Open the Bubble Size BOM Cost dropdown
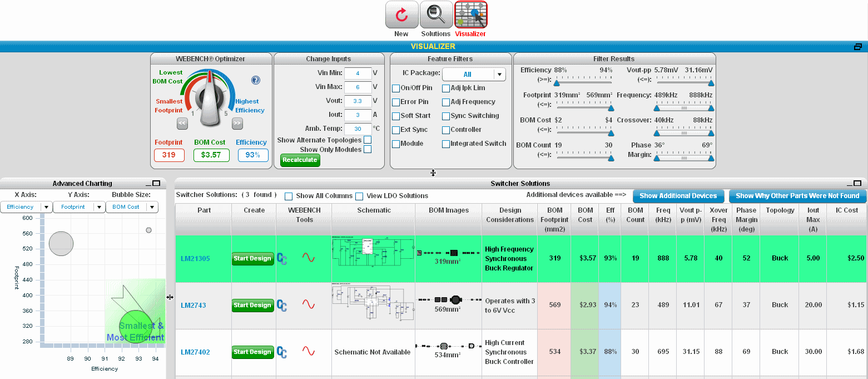Viewport: 868px width, 379px height. [x=132, y=207]
